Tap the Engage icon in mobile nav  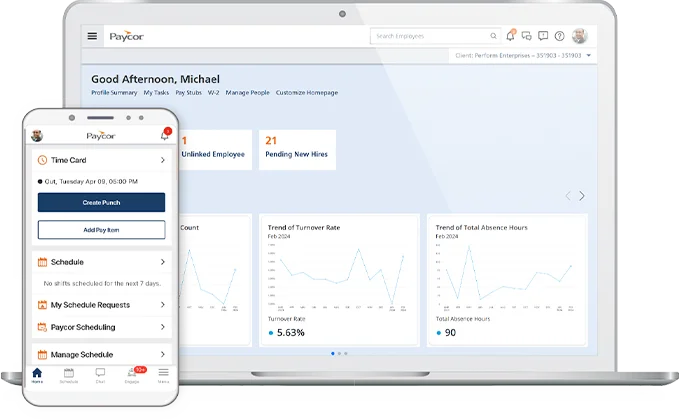point(132,375)
